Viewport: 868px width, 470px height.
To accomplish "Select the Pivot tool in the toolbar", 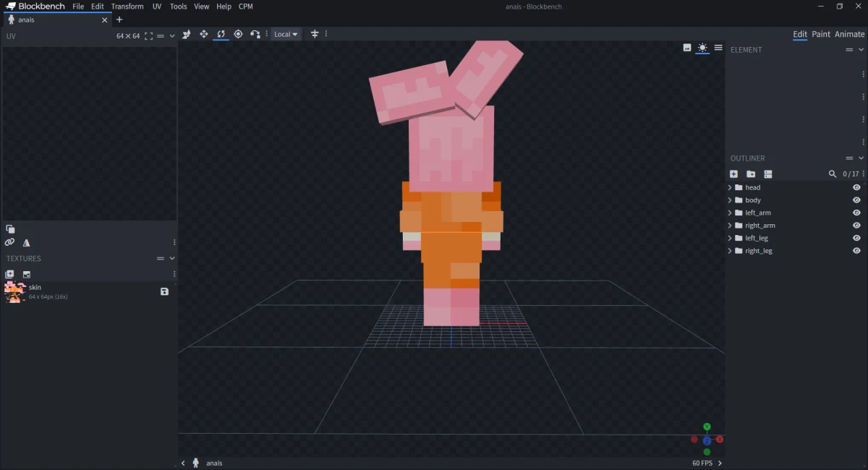I will pyautogui.click(x=238, y=34).
